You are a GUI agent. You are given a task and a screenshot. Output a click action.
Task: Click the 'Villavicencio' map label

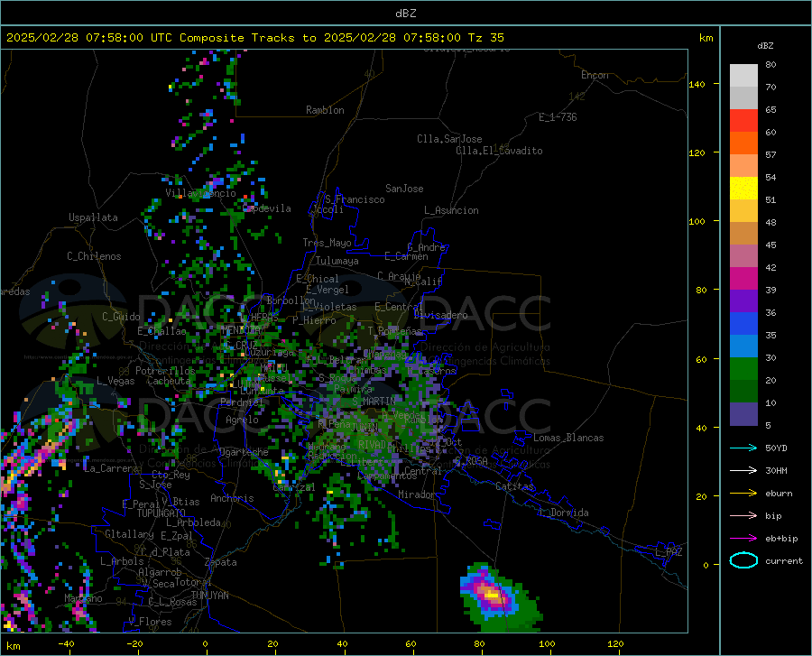(x=200, y=193)
